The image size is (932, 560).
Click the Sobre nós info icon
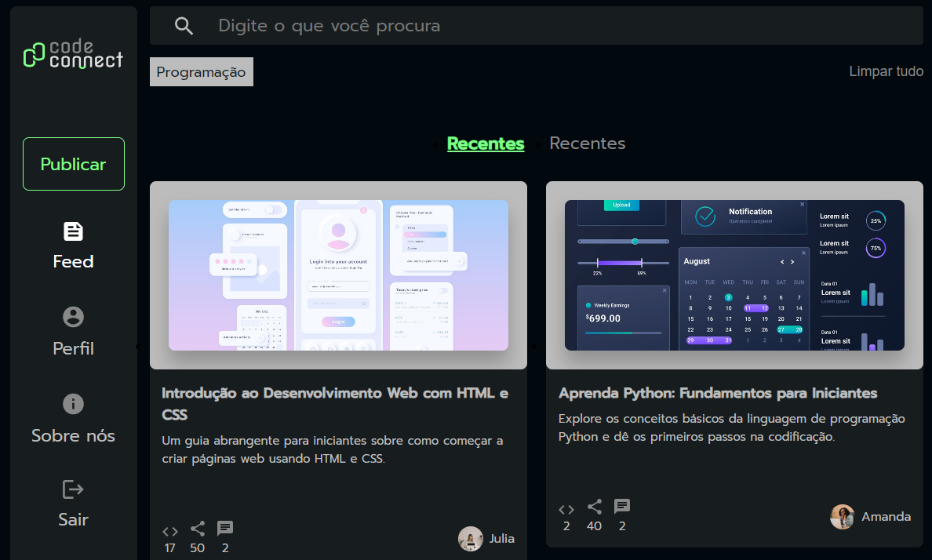[x=73, y=404]
